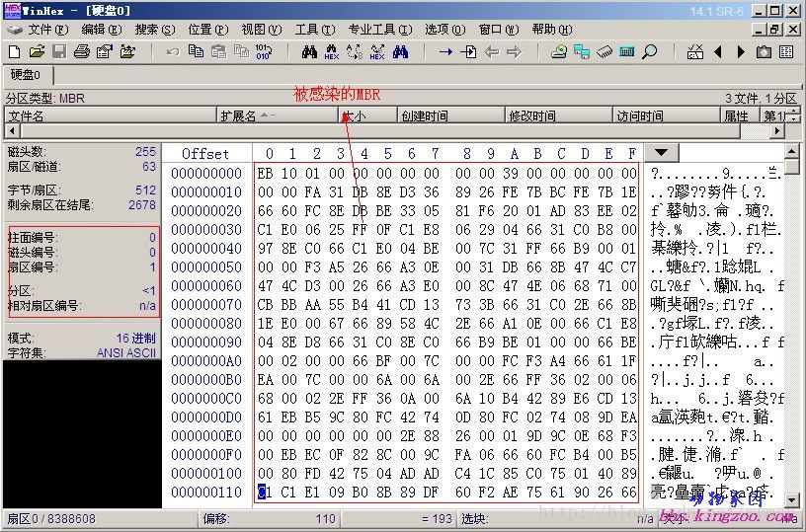Click the black right triangle icon
Image resolution: width=806 pixels, height=532 pixels.
741,52
